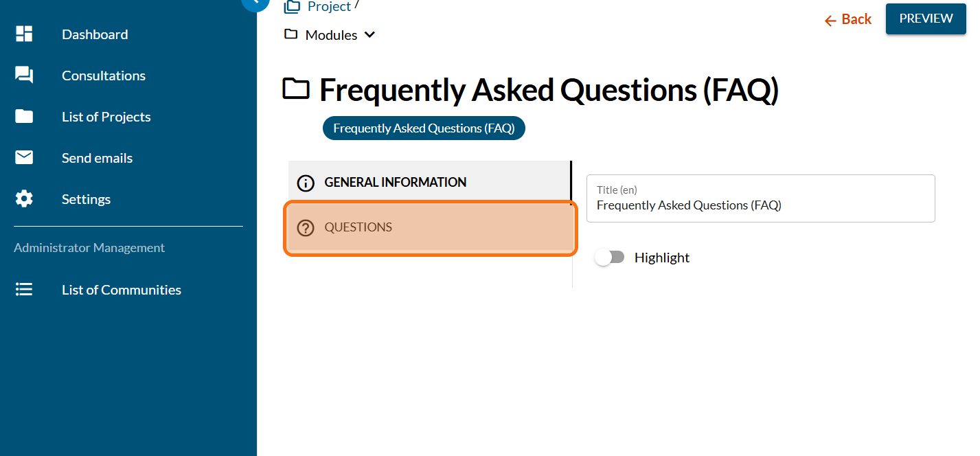Click the Project breadcrumb icon
Screen dimensions: 980x456
tap(292, 7)
